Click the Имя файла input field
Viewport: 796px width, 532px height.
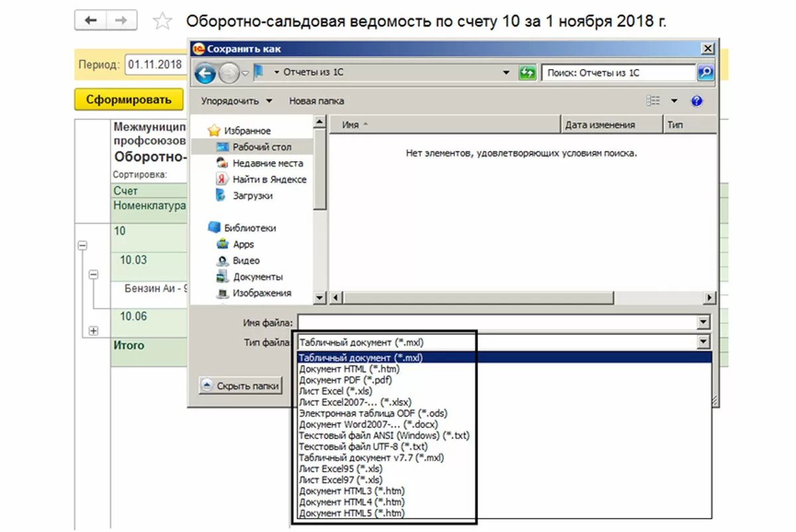click(x=497, y=323)
